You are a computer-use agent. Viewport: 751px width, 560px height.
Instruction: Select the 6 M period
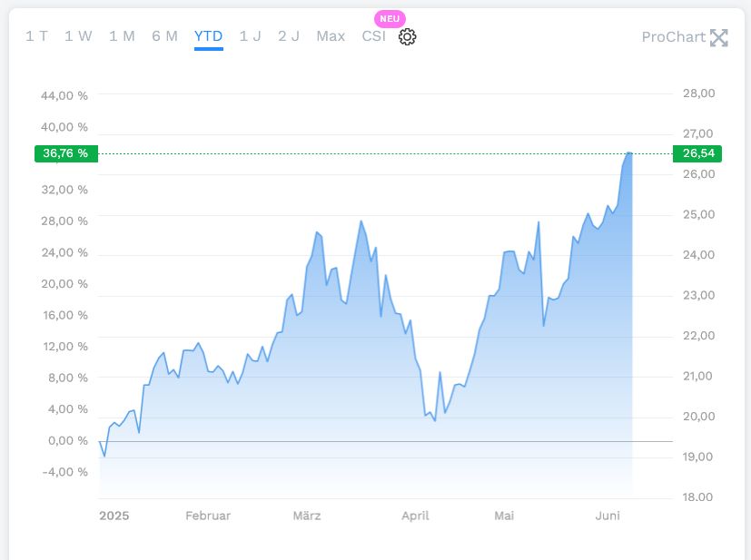pos(164,36)
